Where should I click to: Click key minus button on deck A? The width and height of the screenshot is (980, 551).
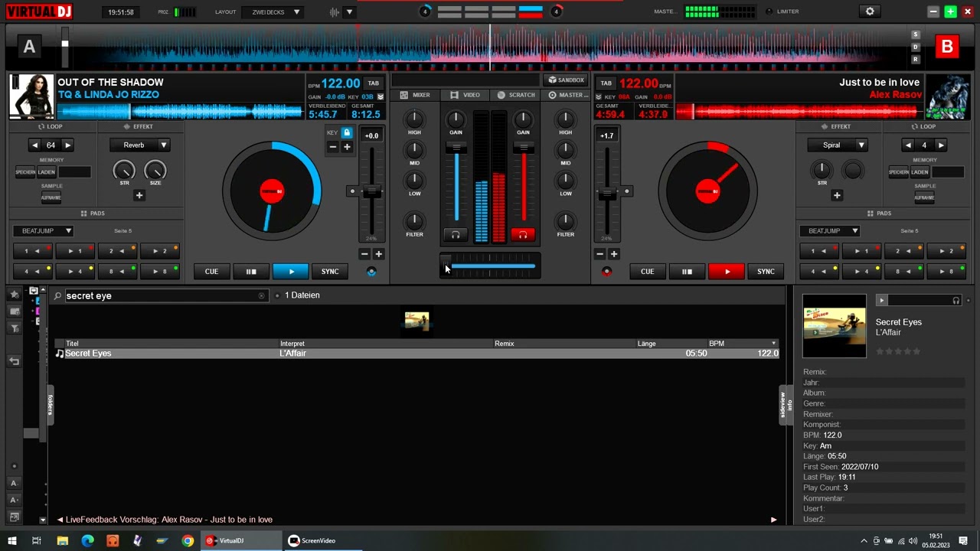pos(333,147)
